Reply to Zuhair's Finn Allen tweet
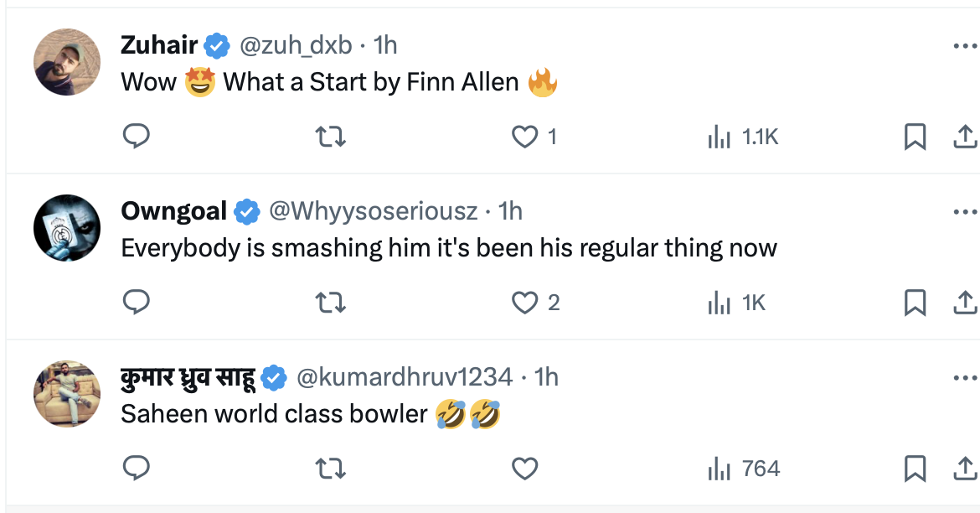The height and width of the screenshot is (513, 980). [136, 137]
